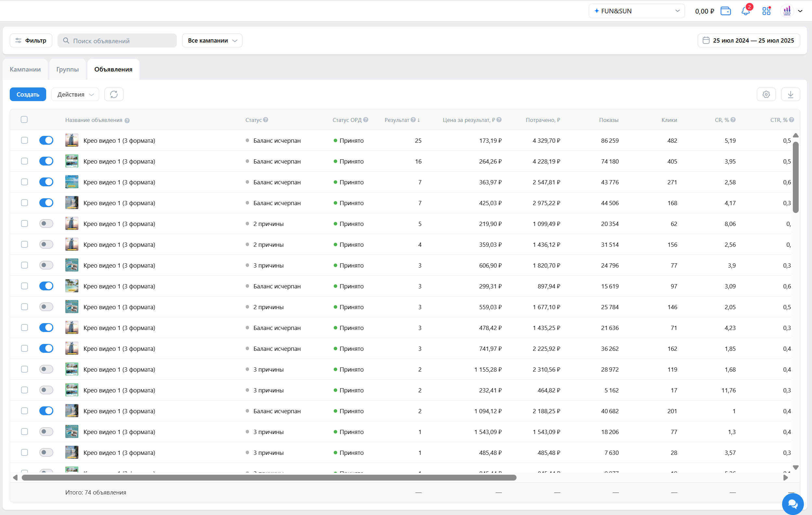The height and width of the screenshot is (515, 812).
Task: Open the Все кампании dropdown
Action: (212, 40)
